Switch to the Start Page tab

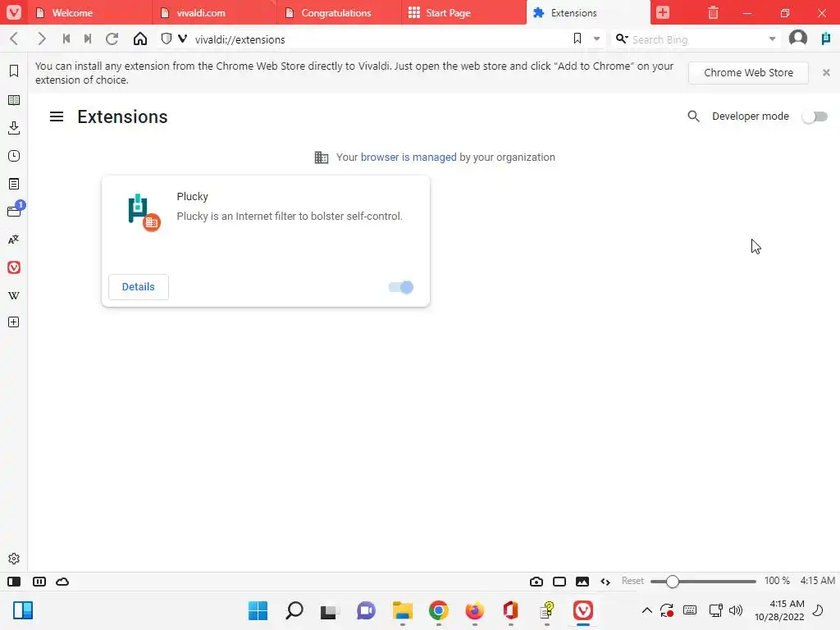(463, 12)
